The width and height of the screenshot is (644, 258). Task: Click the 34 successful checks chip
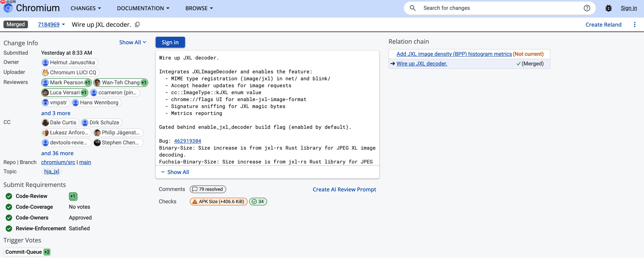(258, 202)
